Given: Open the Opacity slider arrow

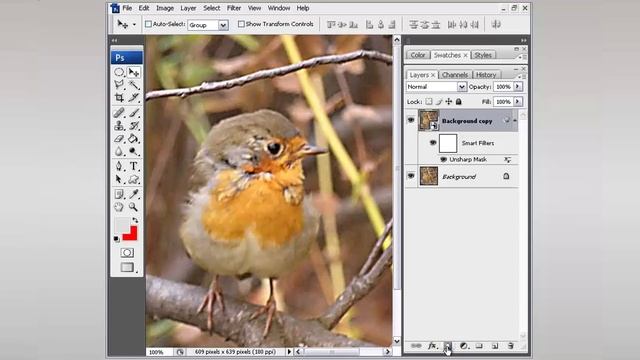Looking at the screenshot, I should (x=518, y=87).
